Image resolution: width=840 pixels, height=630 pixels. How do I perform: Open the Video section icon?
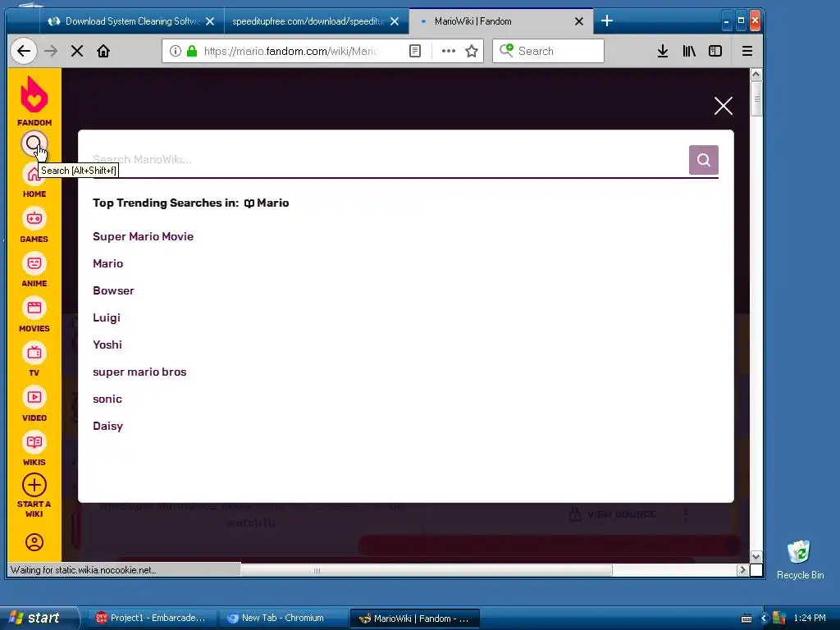[34, 397]
